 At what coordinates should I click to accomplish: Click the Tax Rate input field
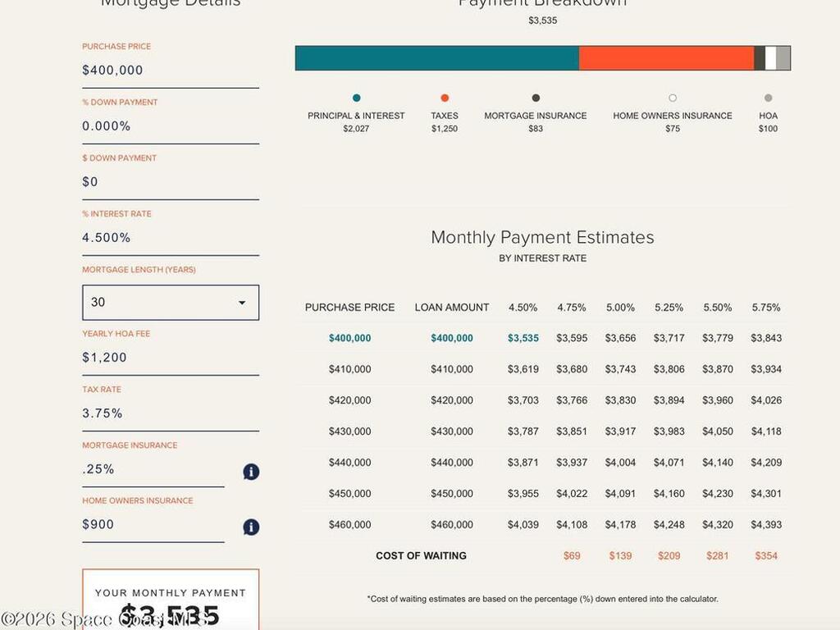coord(170,413)
